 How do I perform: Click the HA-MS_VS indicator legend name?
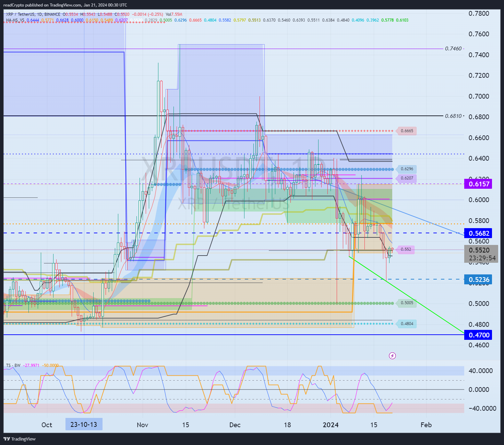(x=15, y=20)
